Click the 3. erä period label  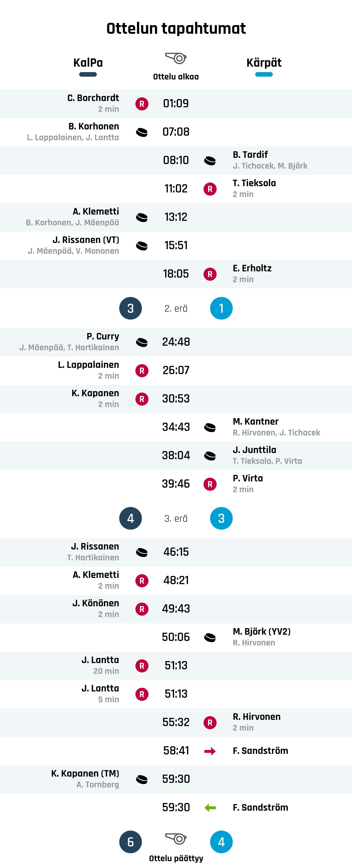(x=176, y=519)
